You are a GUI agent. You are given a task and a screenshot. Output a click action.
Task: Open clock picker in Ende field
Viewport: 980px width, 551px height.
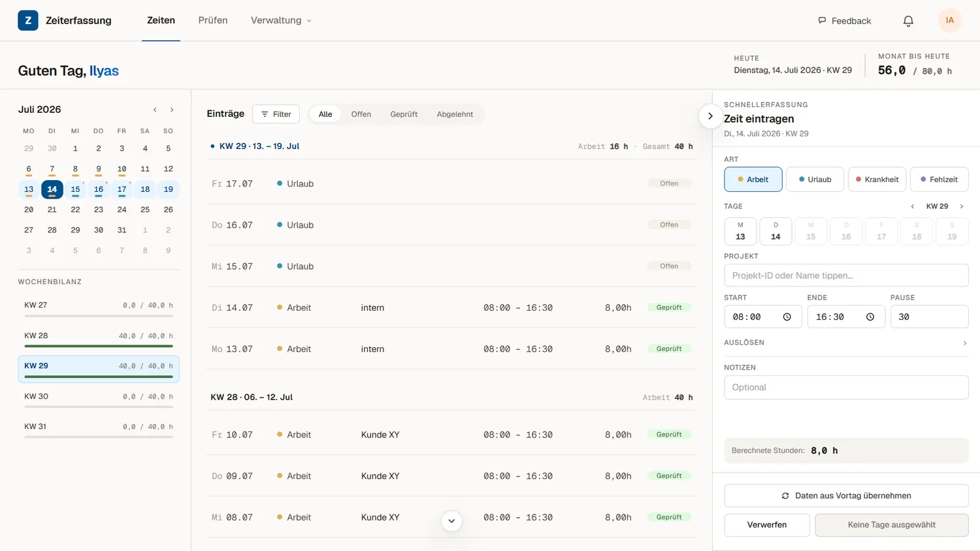pyautogui.click(x=870, y=317)
